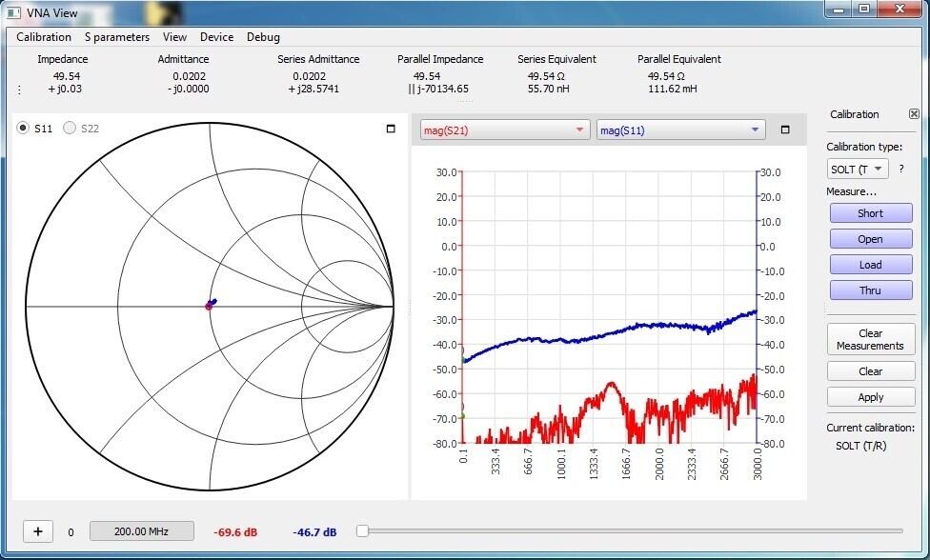
Task: Click the Clear Measurements button
Action: pyautogui.click(x=871, y=340)
